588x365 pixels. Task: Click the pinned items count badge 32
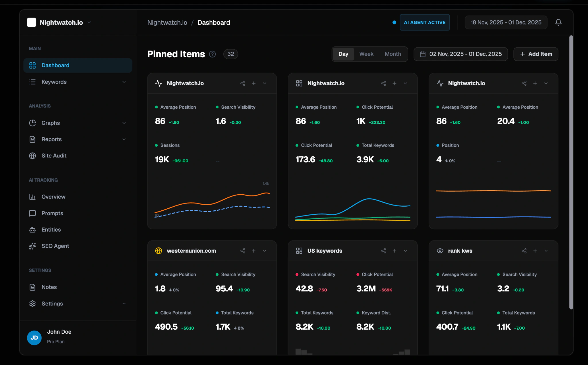click(231, 54)
